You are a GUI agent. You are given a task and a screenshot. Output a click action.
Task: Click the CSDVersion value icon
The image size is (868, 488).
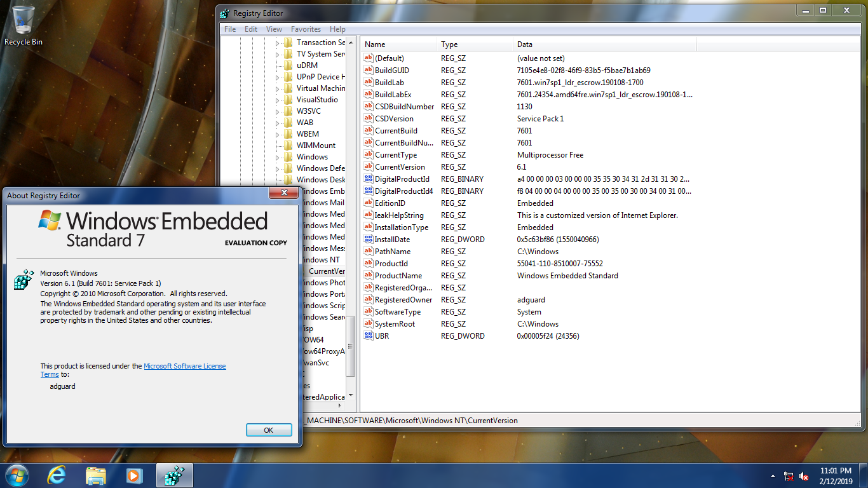pyautogui.click(x=368, y=118)
